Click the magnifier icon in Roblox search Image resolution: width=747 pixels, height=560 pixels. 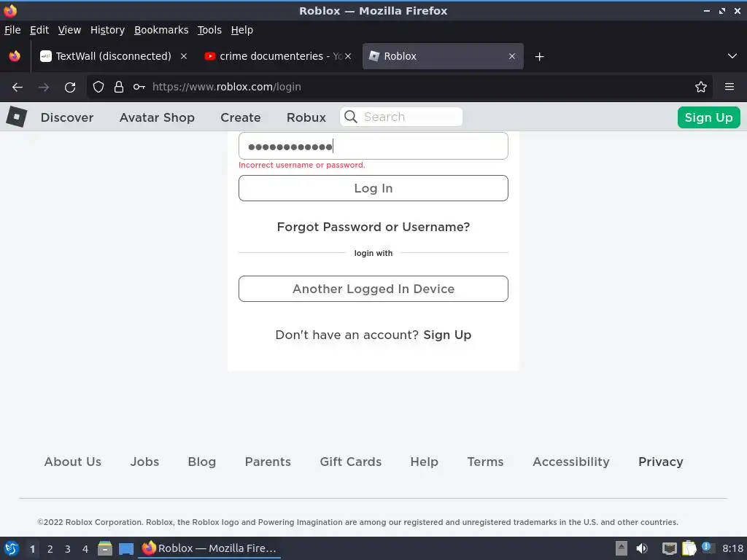351,117
